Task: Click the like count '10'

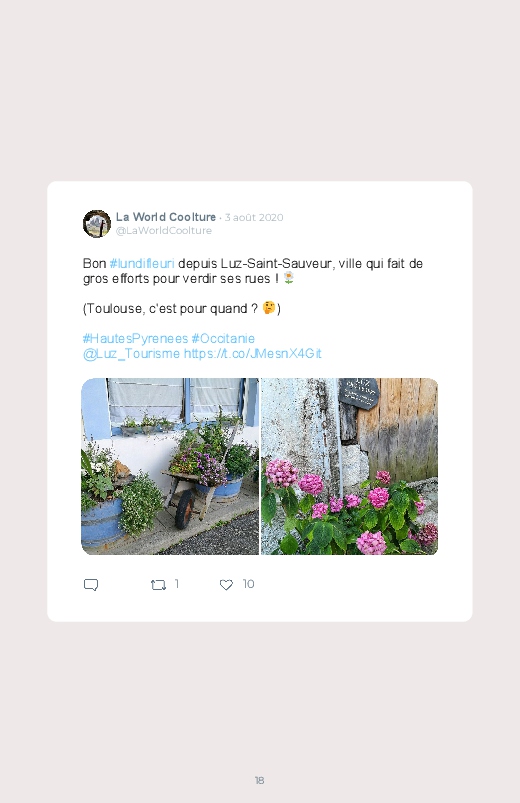Action: 248,584
